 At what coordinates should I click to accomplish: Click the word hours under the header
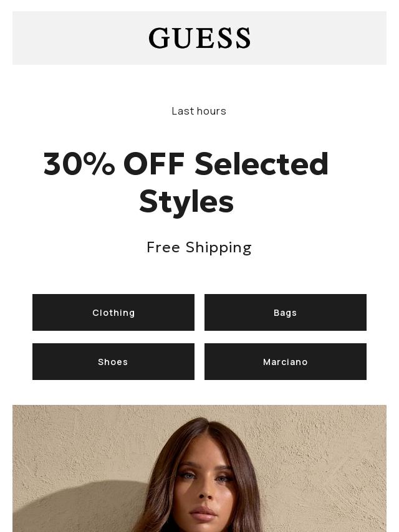click(x=212, y=111)
